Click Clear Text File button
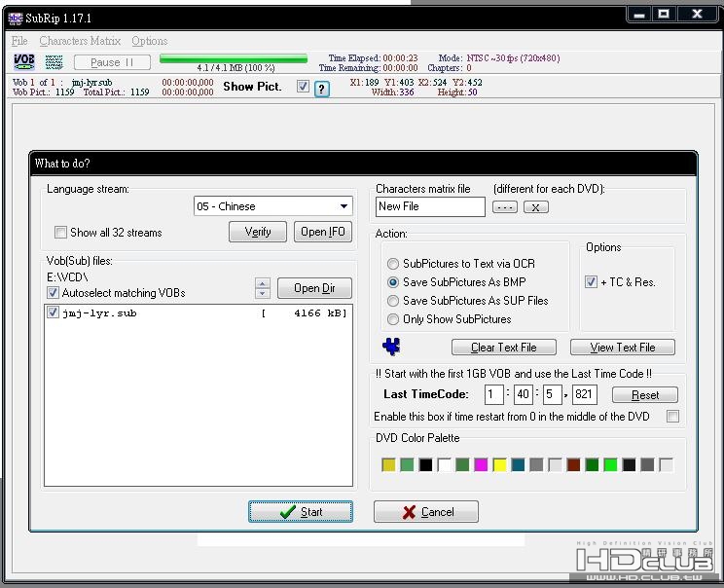This screenshot has width=724, height=588. pyautogui.click(x=504, y=348)
